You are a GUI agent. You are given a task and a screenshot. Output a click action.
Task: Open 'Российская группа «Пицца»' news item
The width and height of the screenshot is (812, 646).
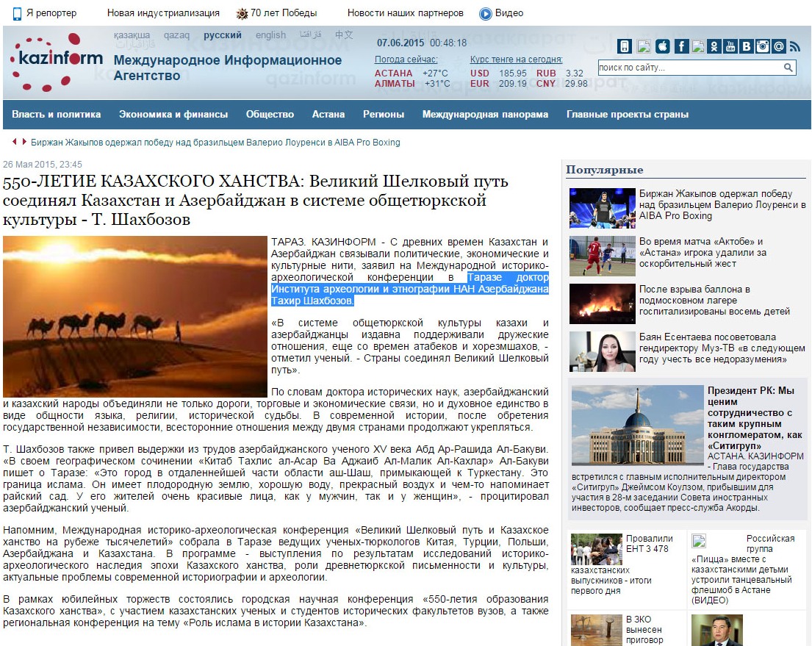743,570
